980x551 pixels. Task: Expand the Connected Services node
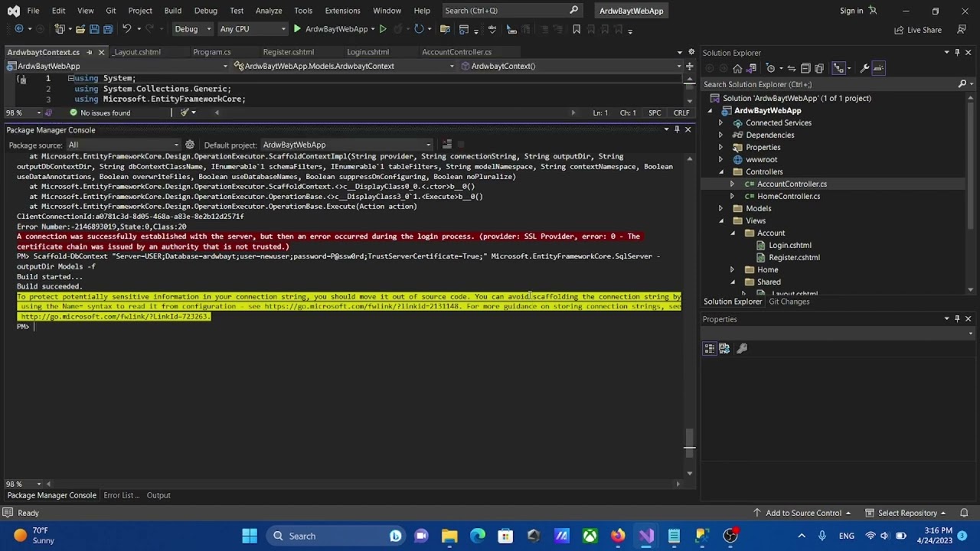(x=720, y=122)
